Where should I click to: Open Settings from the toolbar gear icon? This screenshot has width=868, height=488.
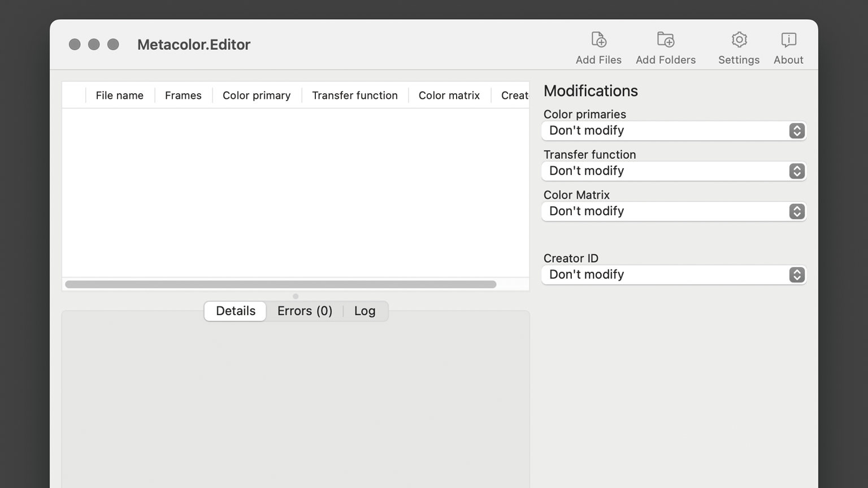[x=739, y=40]
